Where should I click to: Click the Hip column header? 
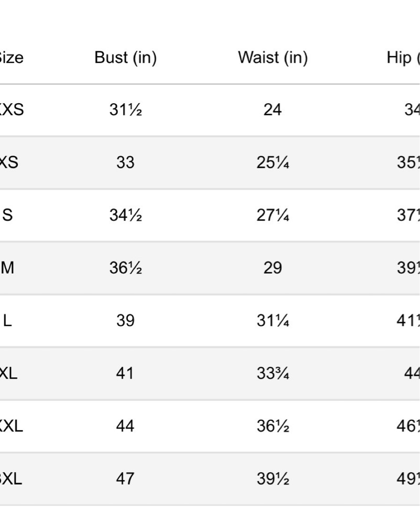coord(403,58)
